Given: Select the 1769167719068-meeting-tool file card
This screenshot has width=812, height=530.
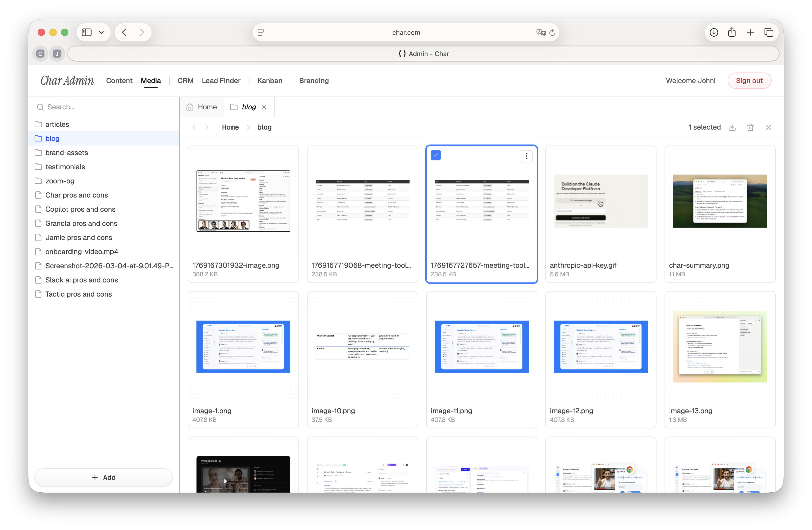Looking at the screenshot, I should point(362,214).
